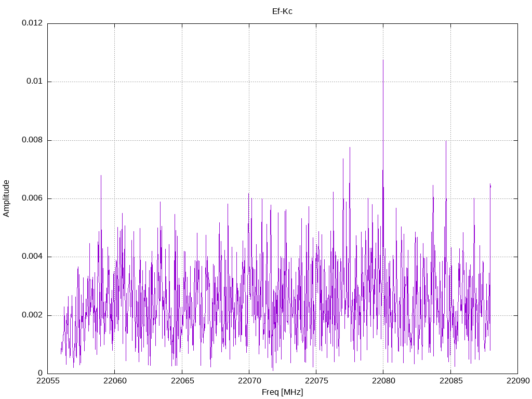Click the y-axis tick label 0.004

pos(32,257)
